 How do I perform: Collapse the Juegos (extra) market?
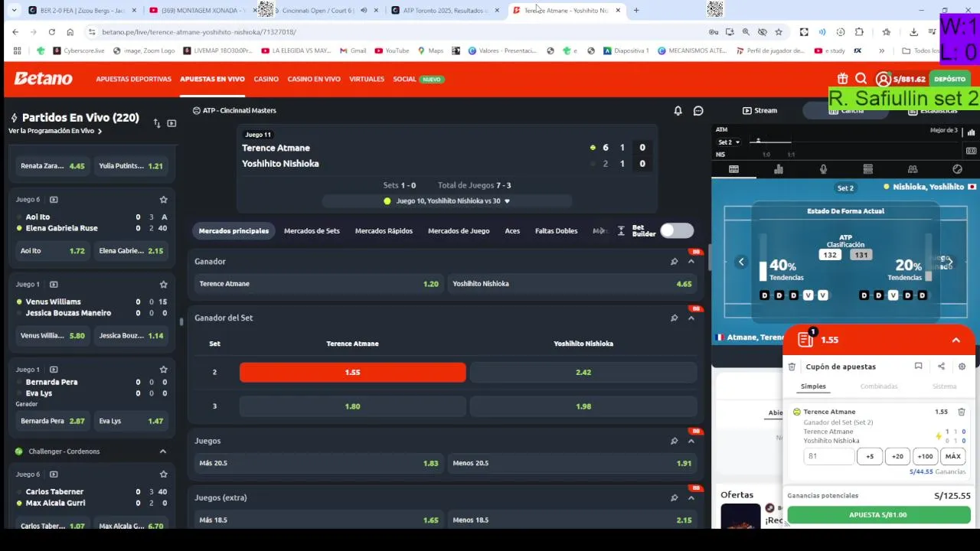(x=691, y=497)
